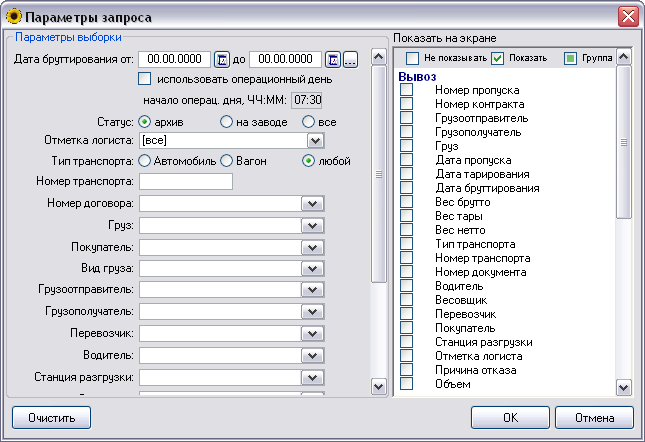The image size is (645, 442).
Task: Tick the 'Номер пропуска' column checkbox
Action: pos(407,91)
